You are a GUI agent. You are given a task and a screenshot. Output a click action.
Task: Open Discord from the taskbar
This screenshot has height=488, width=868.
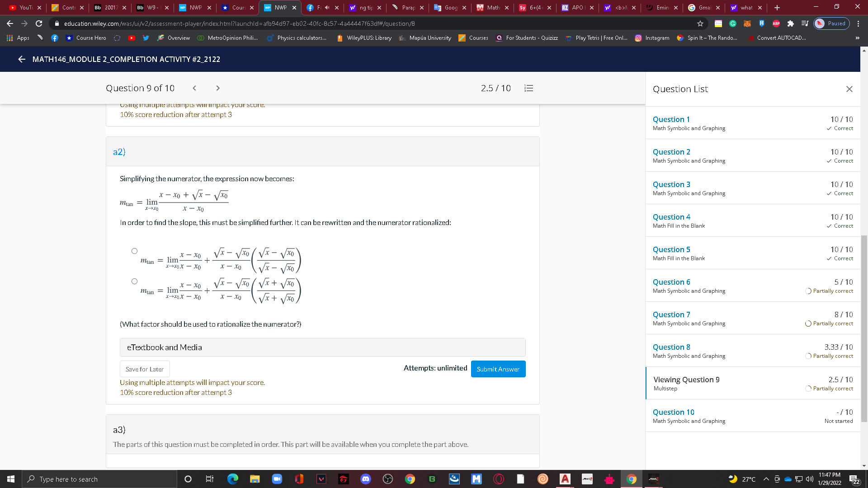(365, 479)
